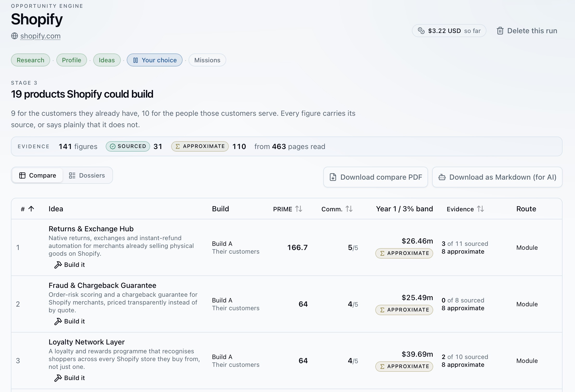Image resolution: width=575 pixels, height=392 pixels.
Task: Build it for Returns & Exchange Hub
Action: tap(70, 265)
